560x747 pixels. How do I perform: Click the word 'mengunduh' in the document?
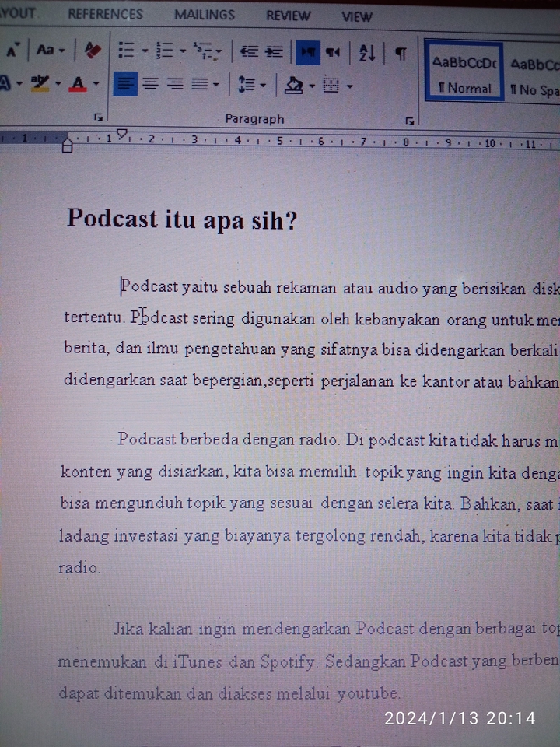(x=139, y=503)
